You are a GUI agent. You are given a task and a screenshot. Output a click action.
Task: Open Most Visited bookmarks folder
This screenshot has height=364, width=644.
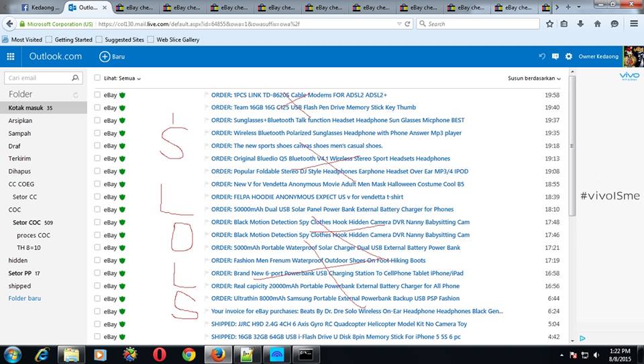(23, 40)
